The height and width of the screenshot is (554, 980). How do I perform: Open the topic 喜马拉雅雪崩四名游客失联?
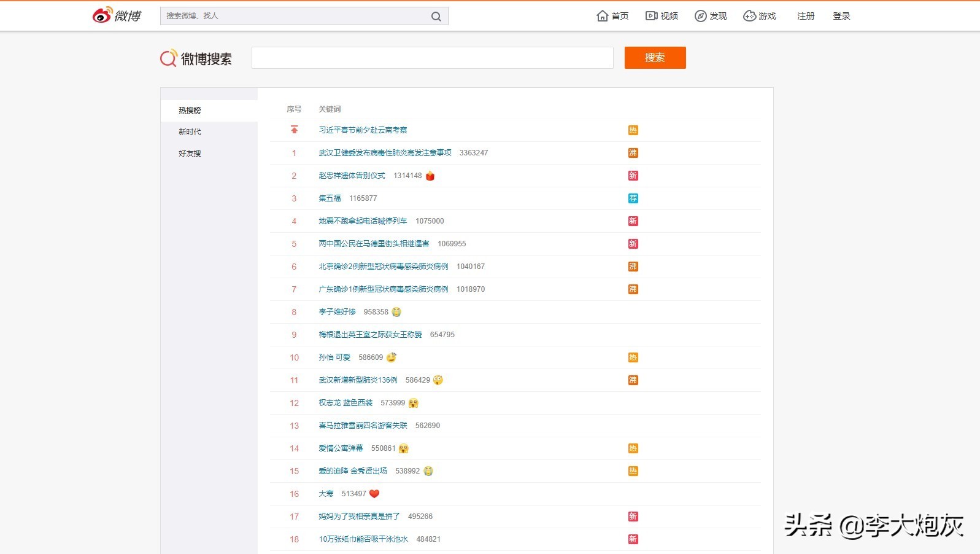pos(363,426)
